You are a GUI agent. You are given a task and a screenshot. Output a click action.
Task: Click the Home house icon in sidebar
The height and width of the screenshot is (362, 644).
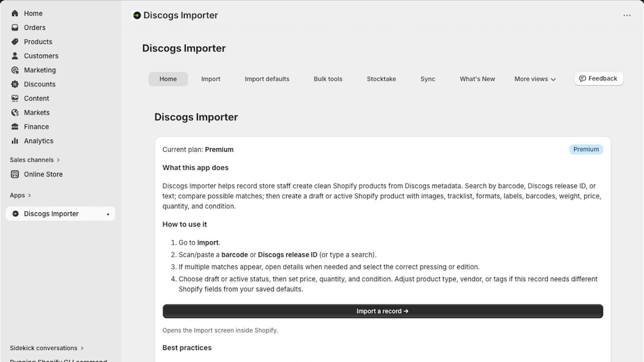[15, 13]
